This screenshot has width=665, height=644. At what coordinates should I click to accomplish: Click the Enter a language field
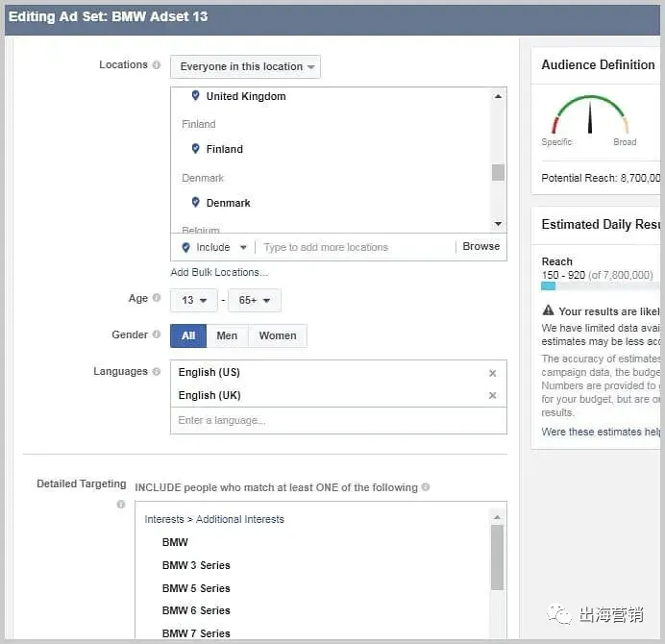click(x=338, y=420)
